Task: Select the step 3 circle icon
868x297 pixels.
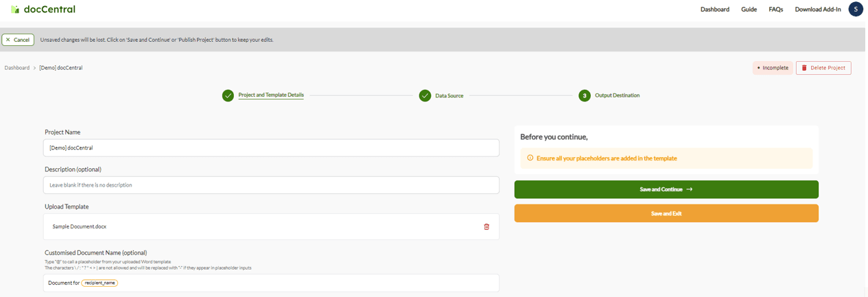Action: (x=584, y=95)
